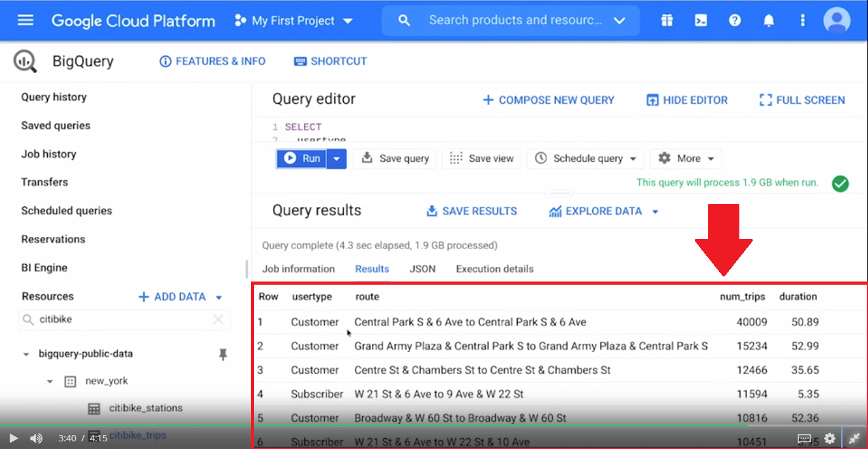Click the Google Cloud Platform logo text
This screenshot has height=449, width=868.
pos(133,20)
